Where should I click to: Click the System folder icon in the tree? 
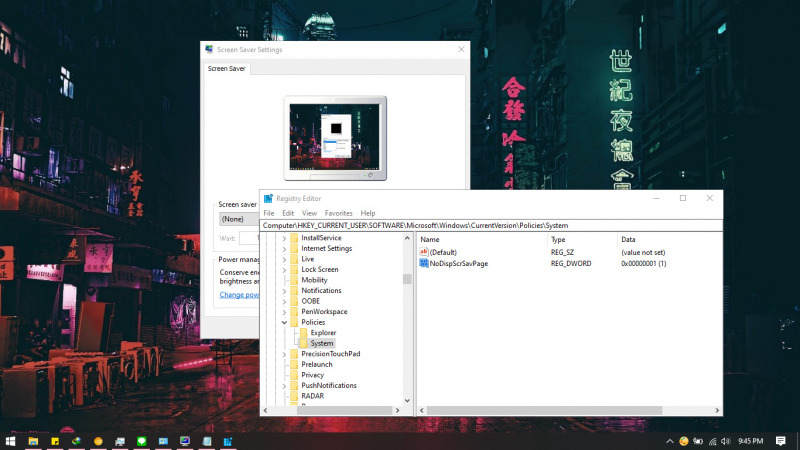(x=304, y=343)
